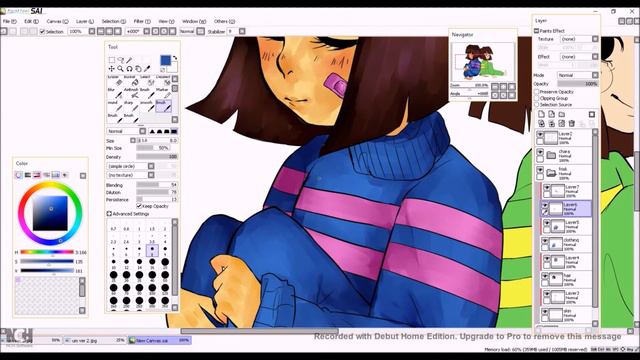The image size is (640, 360).
Task: Open the Others menu
Action: (x=224, y=21)
